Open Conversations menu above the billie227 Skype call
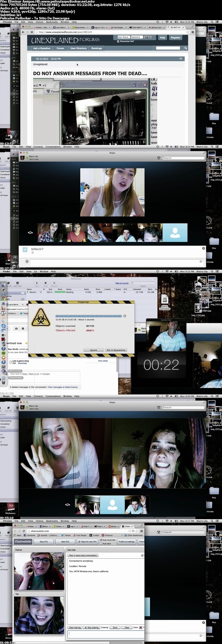This screenshot has height=644, width=222. pyautogui.click(x=53, y=147)
